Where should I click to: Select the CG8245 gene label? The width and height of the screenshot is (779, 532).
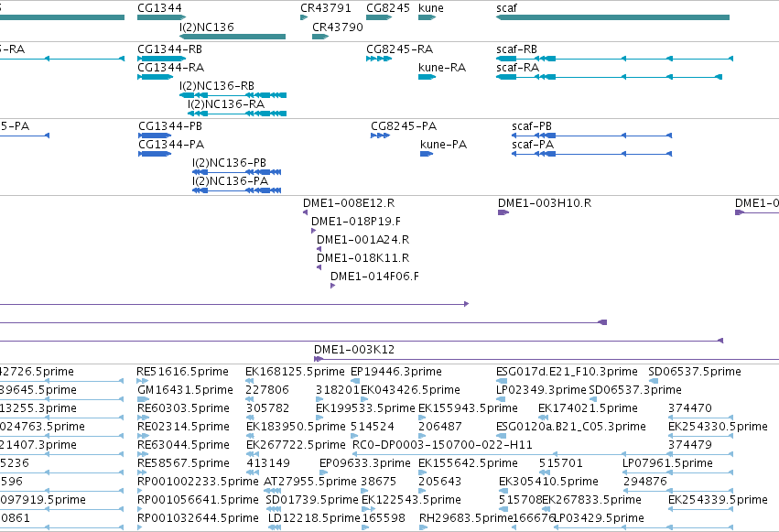click(x=388, y=8)
